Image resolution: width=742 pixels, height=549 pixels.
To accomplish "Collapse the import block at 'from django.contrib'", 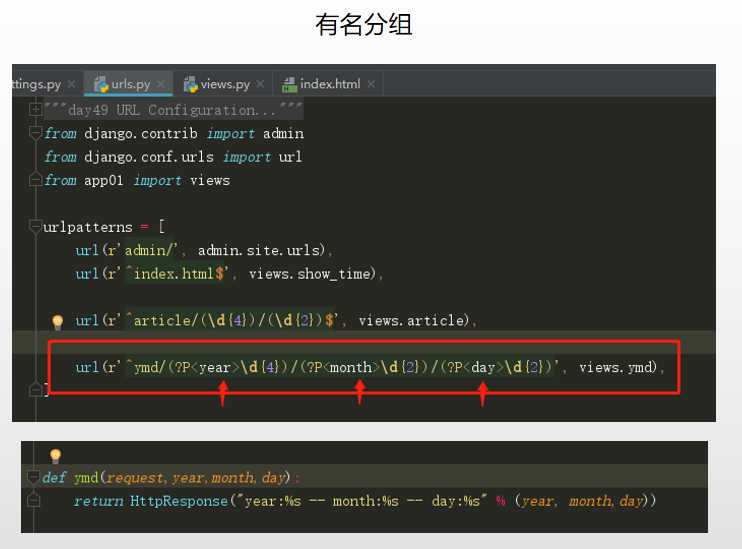I will tap(35, 133).
